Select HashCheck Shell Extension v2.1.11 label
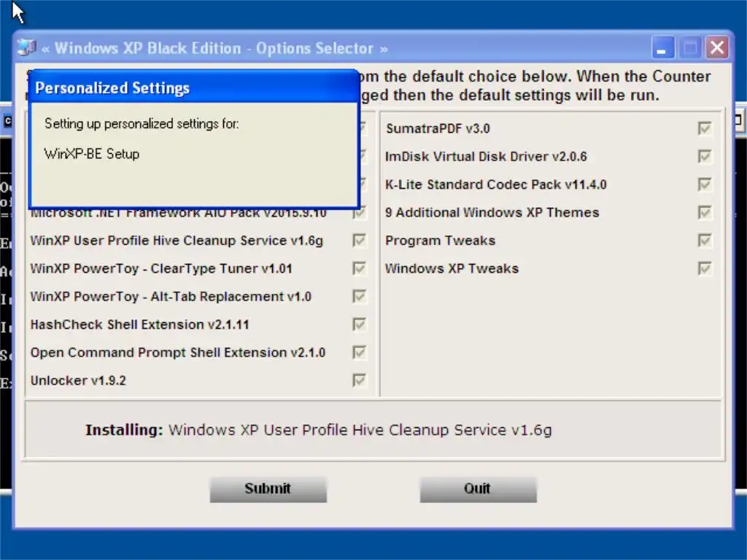Screen dimensions: 747x560 click(139, 324)
